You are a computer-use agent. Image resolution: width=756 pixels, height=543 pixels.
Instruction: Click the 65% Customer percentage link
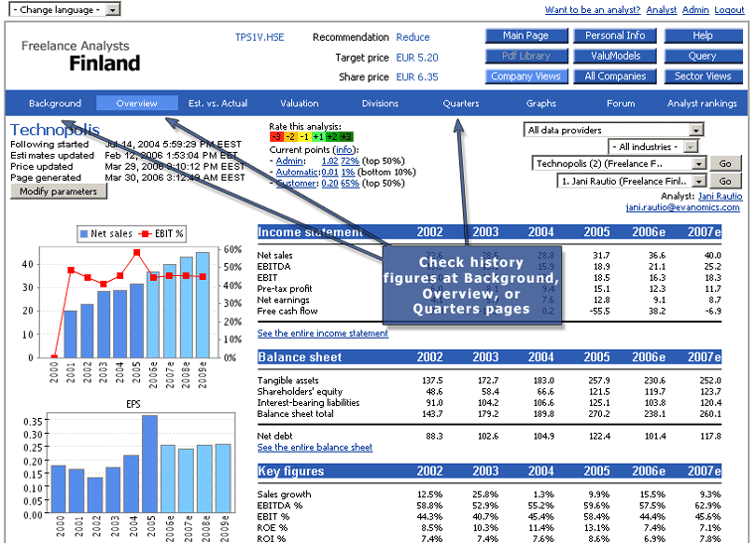point(350,183)
